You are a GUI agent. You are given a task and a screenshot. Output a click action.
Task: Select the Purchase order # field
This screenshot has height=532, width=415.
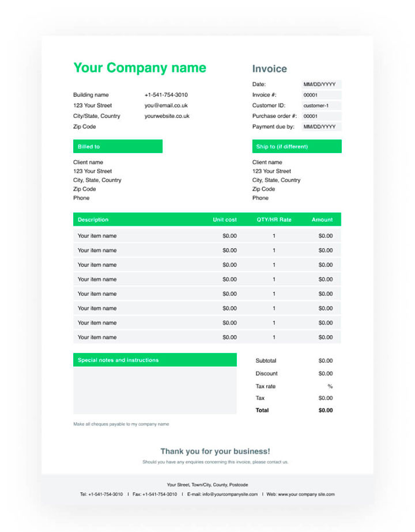click(321, 116)
